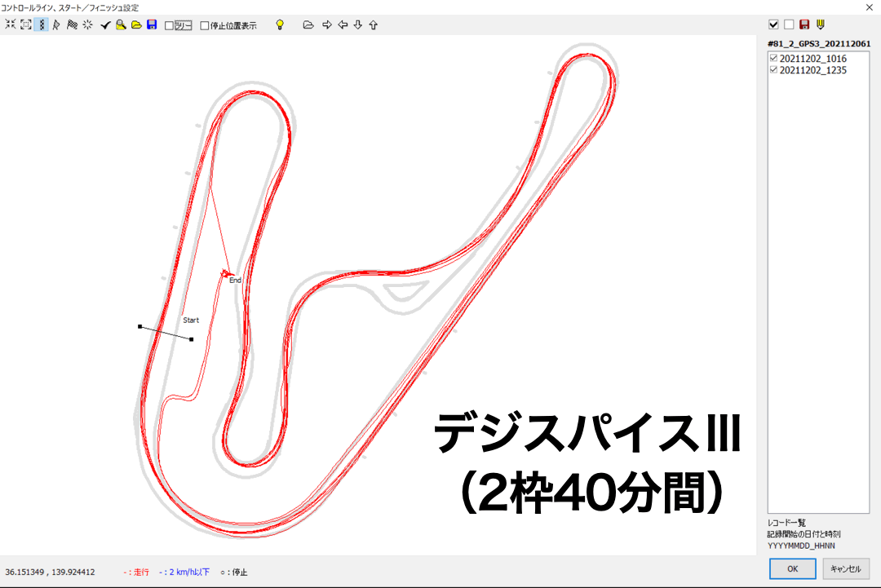Click the fit-to-frame view icon
Viewport: 881px width, 588px height.
[x=25, y=25]
